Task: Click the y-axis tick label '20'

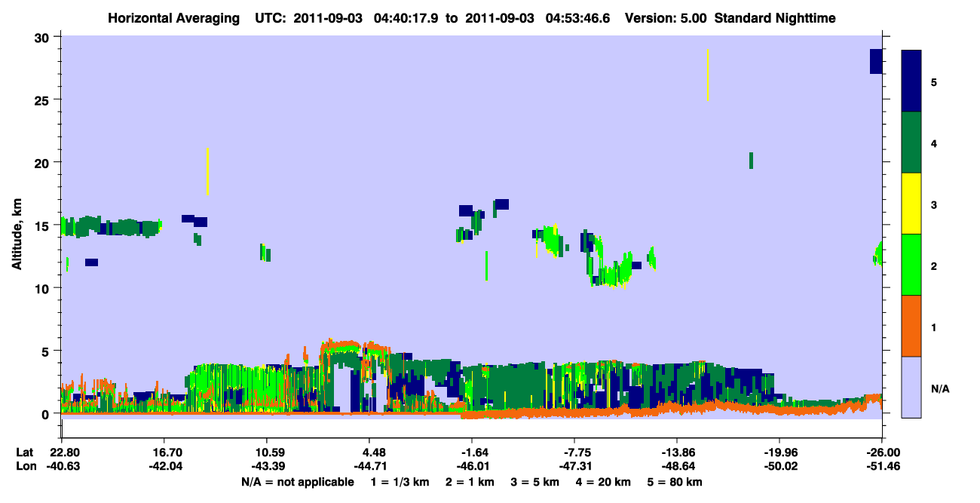Action: (44, 163)
